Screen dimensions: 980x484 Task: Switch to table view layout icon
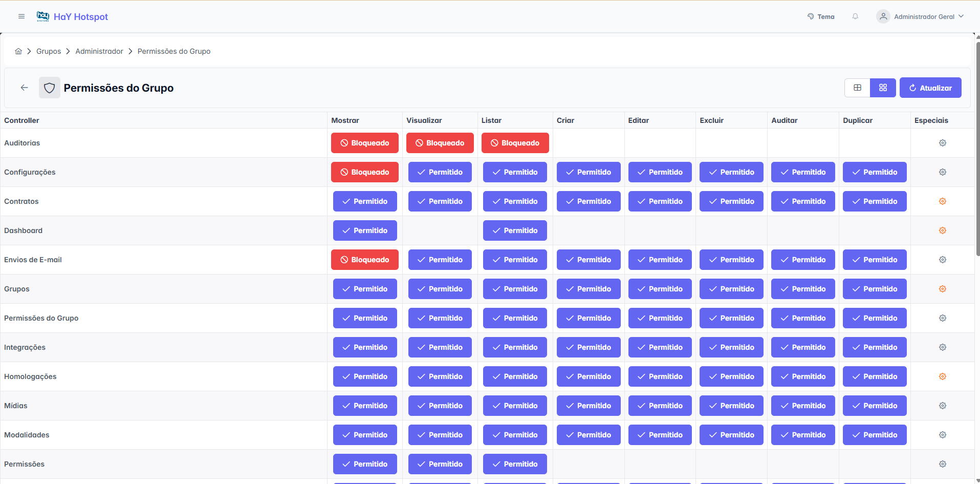click(x=858, y=88)
